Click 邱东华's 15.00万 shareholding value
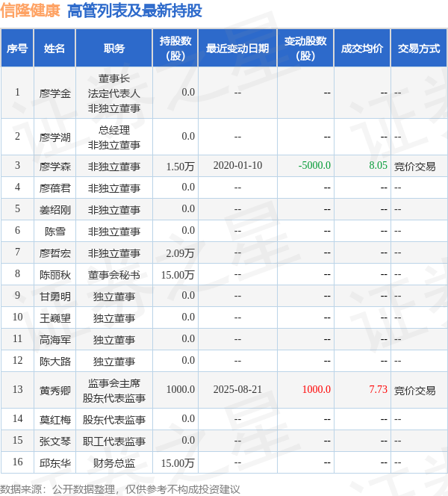Image resolution: width=448 pixels, height=496 pixels. pyautogui.click(x=178, y=463)
